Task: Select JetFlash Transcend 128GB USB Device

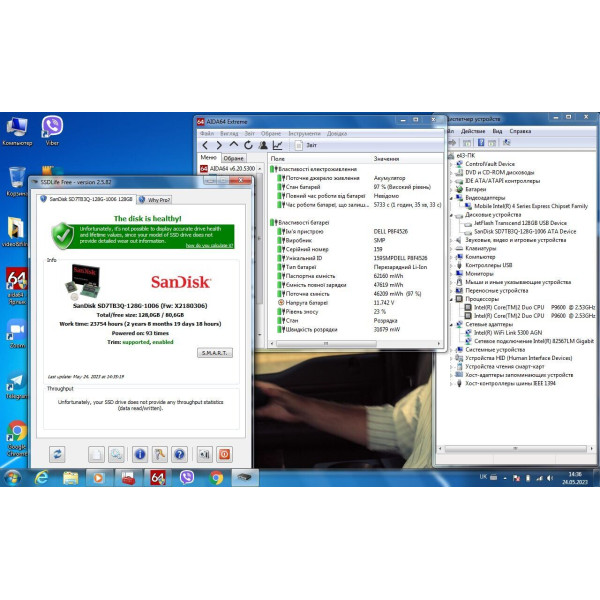Action: pos(520,223)
